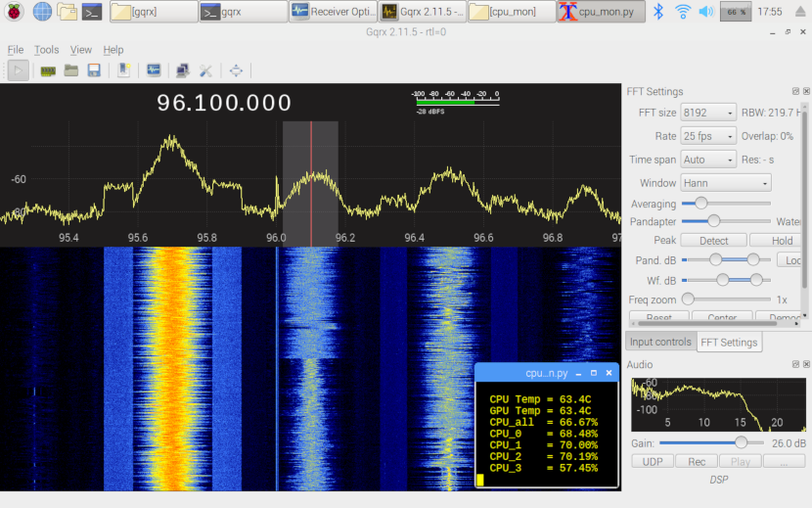Viewport: 812px width, 508px height.
Task: Click the Peak Detect button
Action: click(x=713, y=240)
